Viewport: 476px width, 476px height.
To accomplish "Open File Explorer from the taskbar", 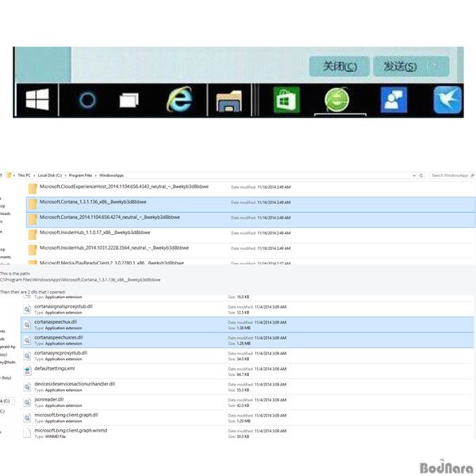I will (229, 101).
